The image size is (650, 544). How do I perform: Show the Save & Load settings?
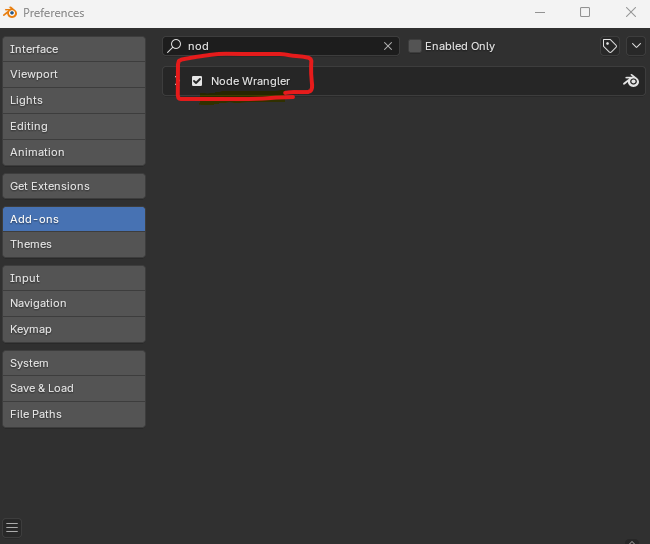(x=74, y=388)
